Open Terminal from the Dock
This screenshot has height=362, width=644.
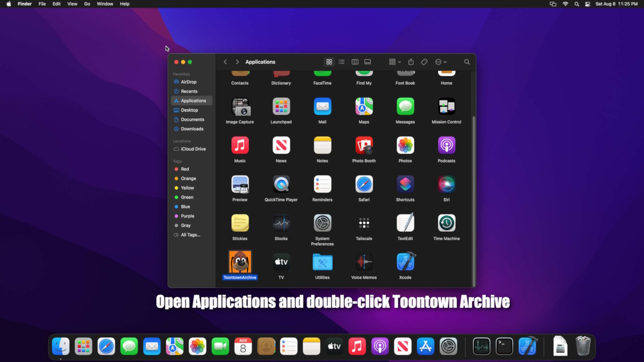coord(504,346)
